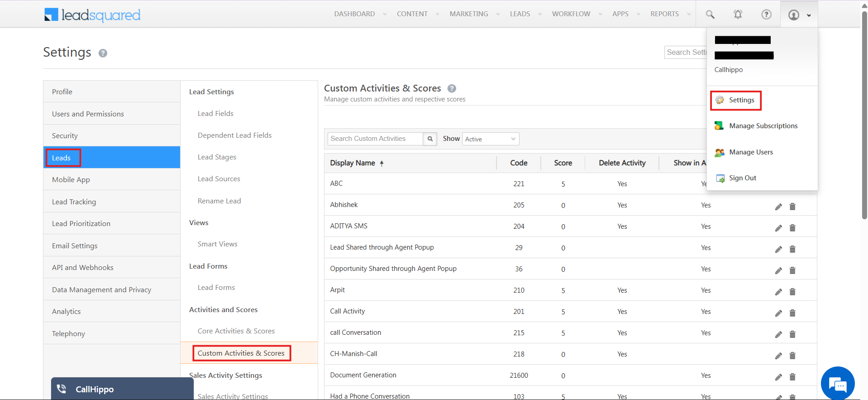868x400 pixels.
Task: Edit the call Conversation activity
Action: [x=778, y=334]
